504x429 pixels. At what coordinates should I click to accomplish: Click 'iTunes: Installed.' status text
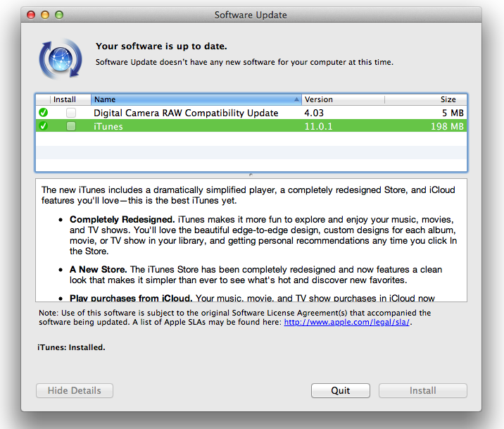point(71,347)
